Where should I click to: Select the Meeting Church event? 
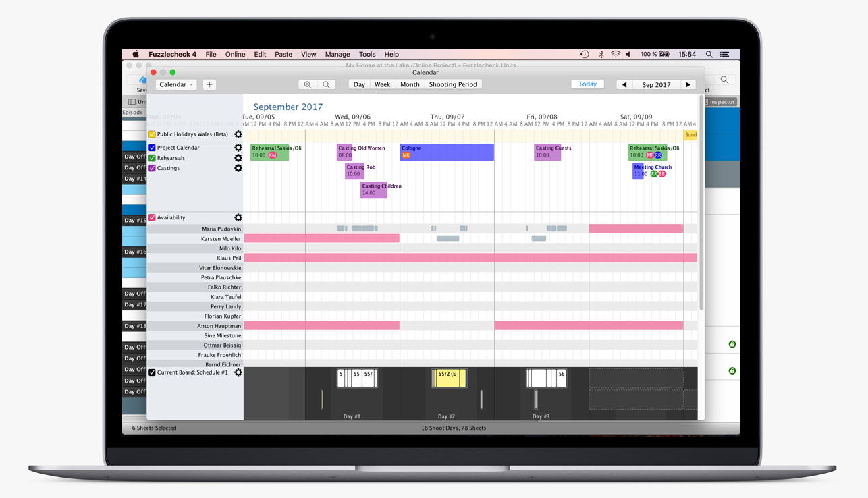(x=638, y=171)
